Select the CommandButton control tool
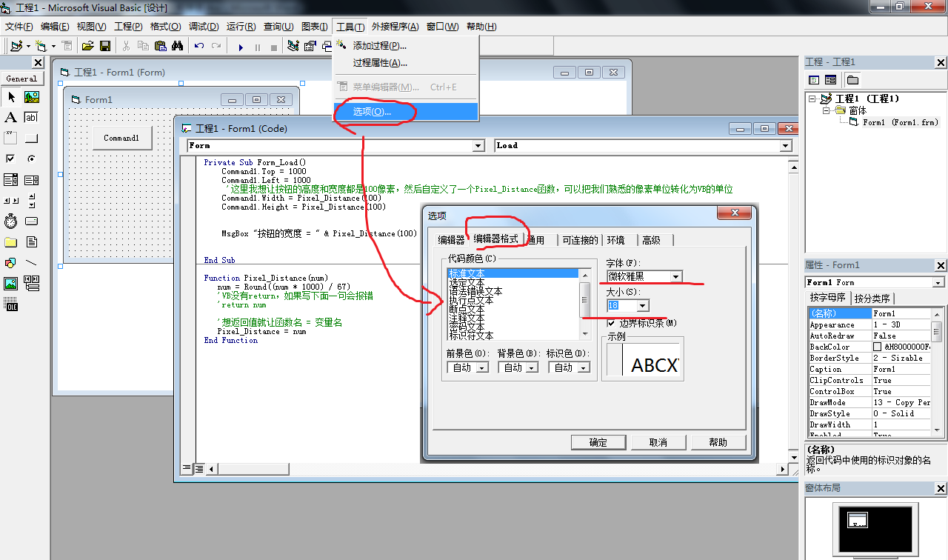This screenshot has height=560, width=948. [x=31, y=139]
